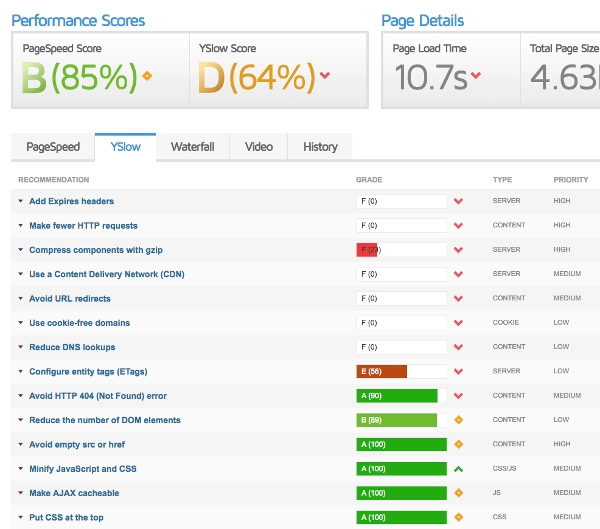Viewport: 600px width, 529px height.
Task: Expand the Reduce DOM elements row arrow
Action: [21, 420]
